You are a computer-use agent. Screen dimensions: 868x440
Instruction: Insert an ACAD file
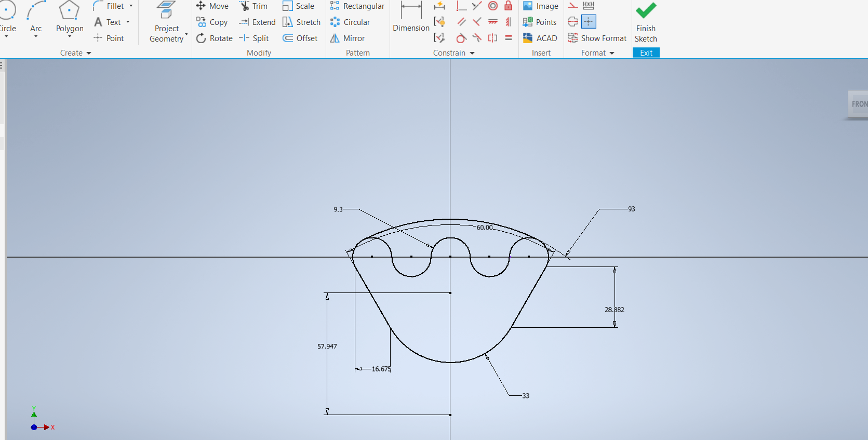[x=540, y=38]
